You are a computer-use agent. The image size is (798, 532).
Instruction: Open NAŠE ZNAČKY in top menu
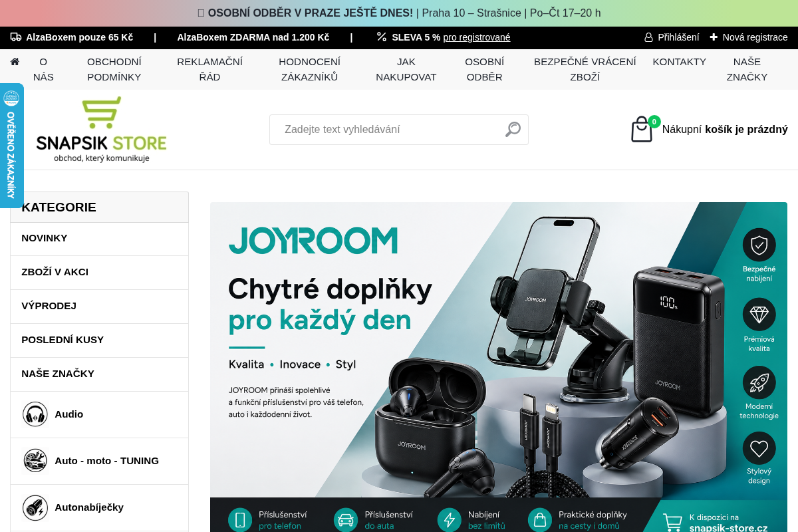click(747, 69)
